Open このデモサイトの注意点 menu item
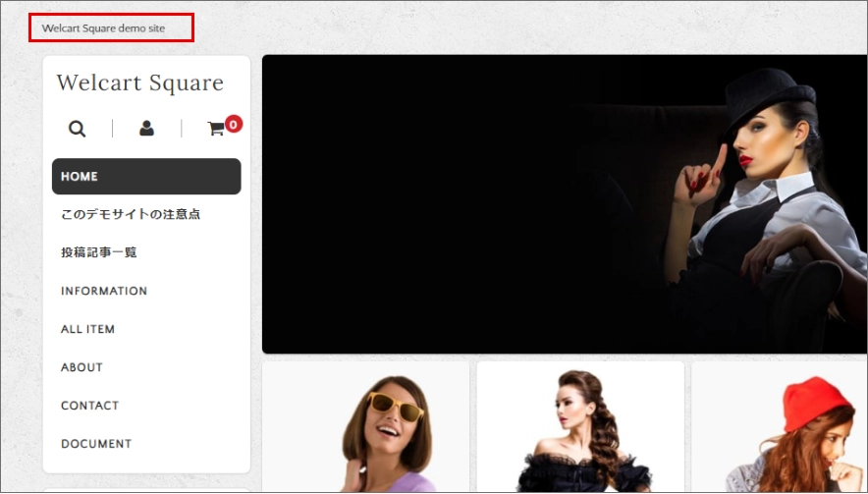This screenshot has width=868, height=494. (131, 214)
